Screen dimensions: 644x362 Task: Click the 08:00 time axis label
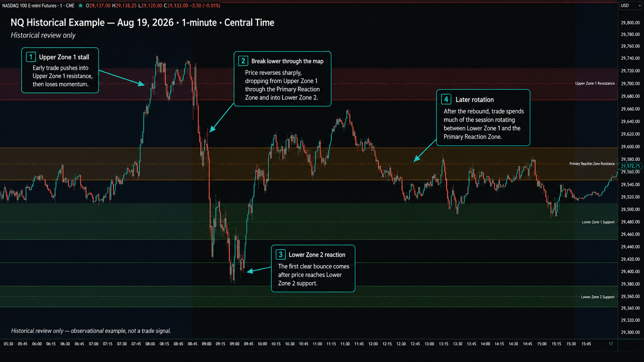[150, 344]
